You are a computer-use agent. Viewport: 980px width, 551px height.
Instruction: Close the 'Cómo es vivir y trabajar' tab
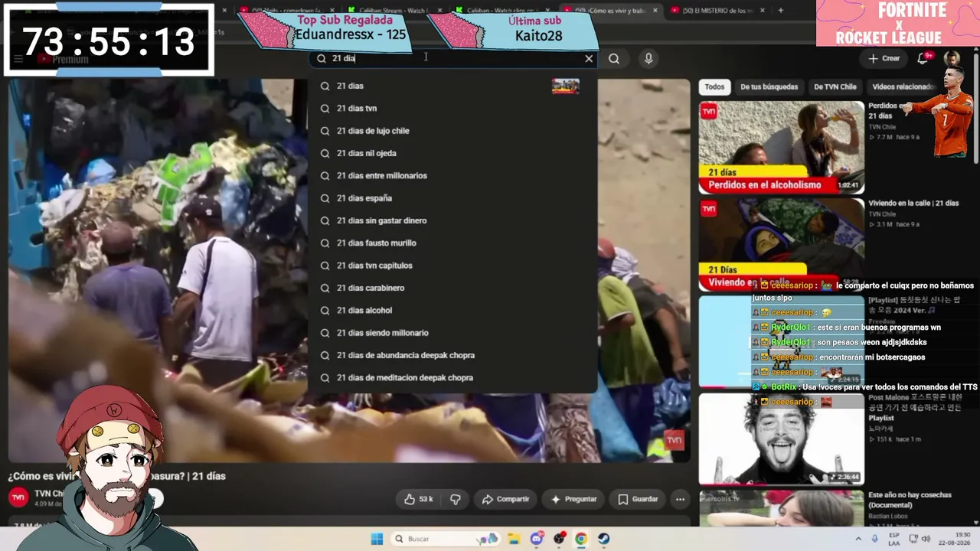click(x=655, y=10)
